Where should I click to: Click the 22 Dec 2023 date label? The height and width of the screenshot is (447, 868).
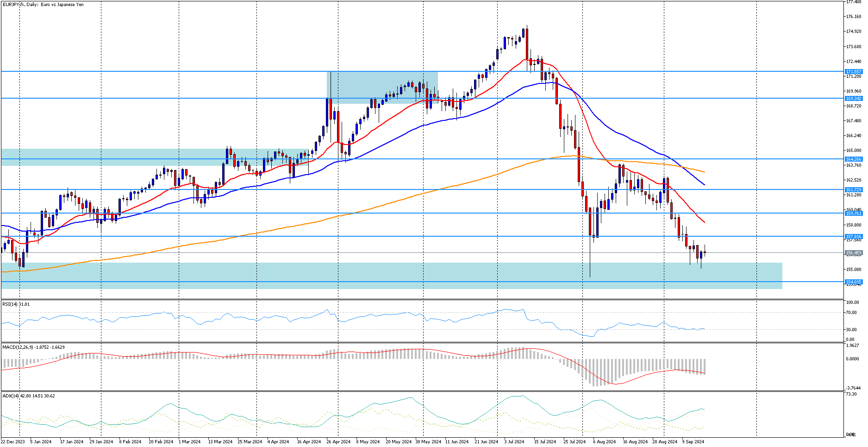pyautogui.click(x=12, y=442)
